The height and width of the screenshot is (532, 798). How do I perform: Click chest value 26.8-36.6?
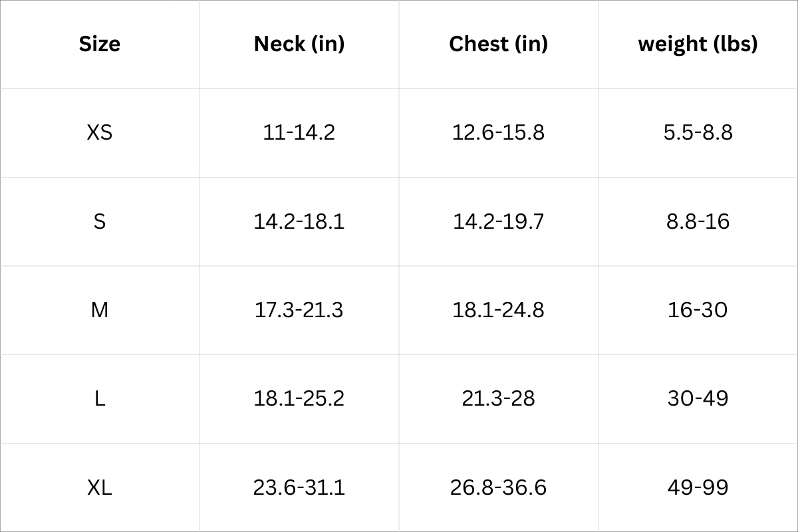point(498,487)
